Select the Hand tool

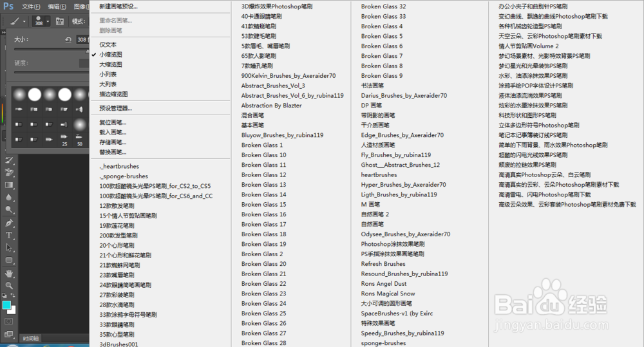tap(9, 274)
